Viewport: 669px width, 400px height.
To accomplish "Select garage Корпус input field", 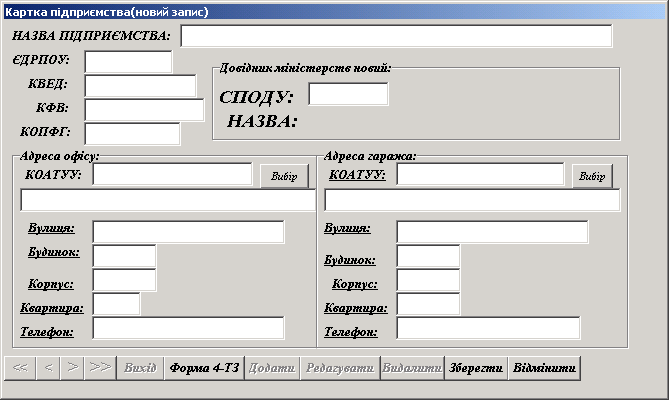I will [x=428, y=280].
